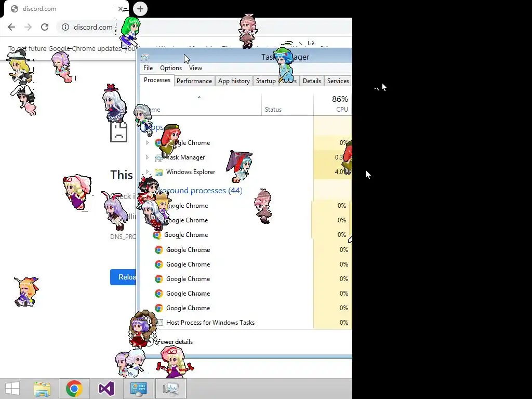Open Task Manager Options menu
The image size is (532, 399).
(x=171, y=68)
